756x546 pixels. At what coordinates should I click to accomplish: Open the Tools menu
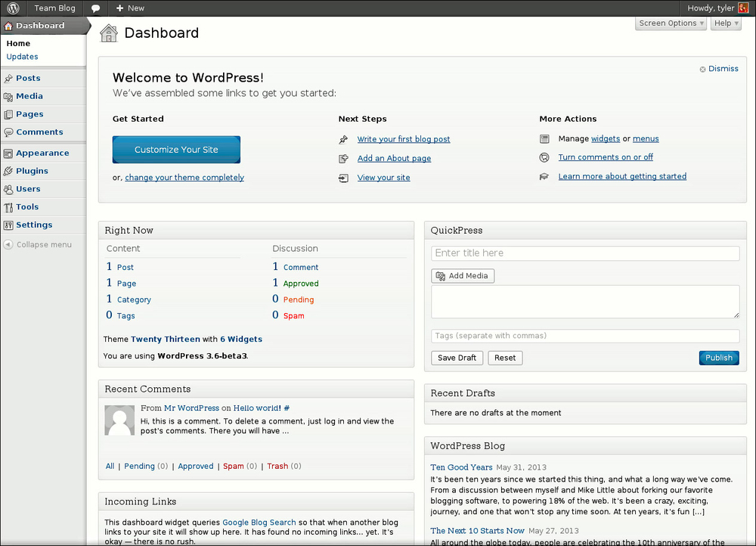[27, 206]
